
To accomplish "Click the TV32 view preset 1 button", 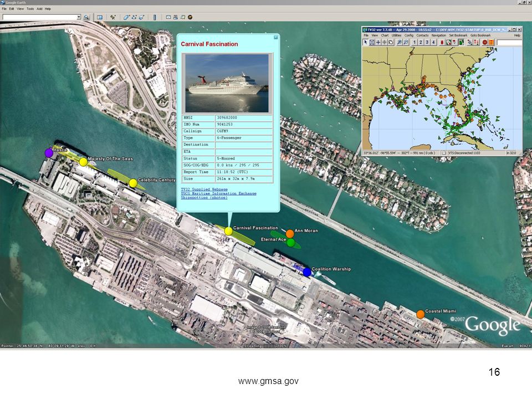I will coord(415,42).
